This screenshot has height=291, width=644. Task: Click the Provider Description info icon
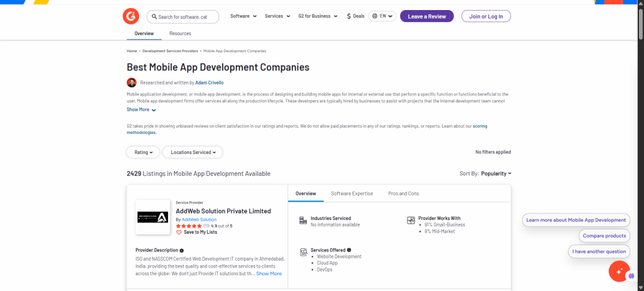tap(182, 250)
